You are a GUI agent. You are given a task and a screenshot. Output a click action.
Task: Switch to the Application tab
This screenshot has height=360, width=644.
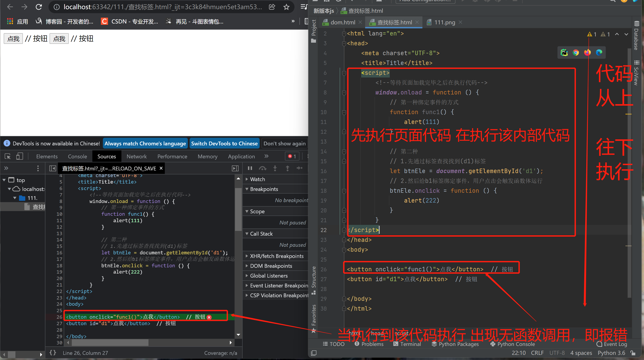[x=241, y=156]
